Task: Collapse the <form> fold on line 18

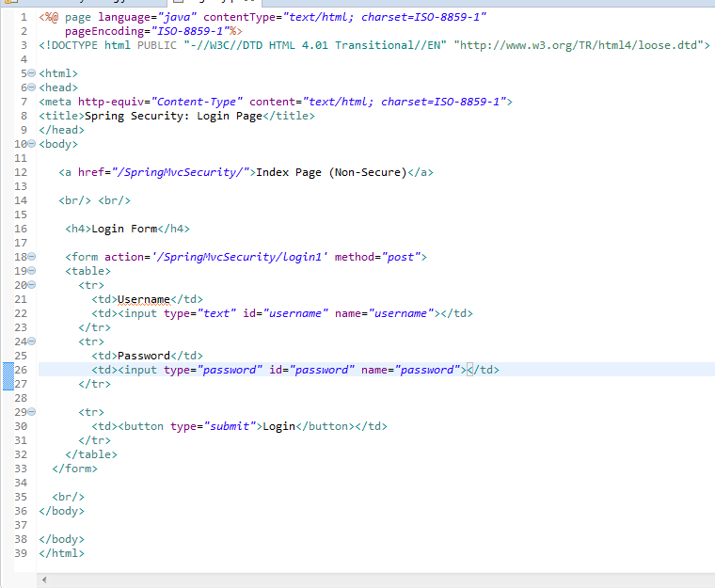Action: 31,256
